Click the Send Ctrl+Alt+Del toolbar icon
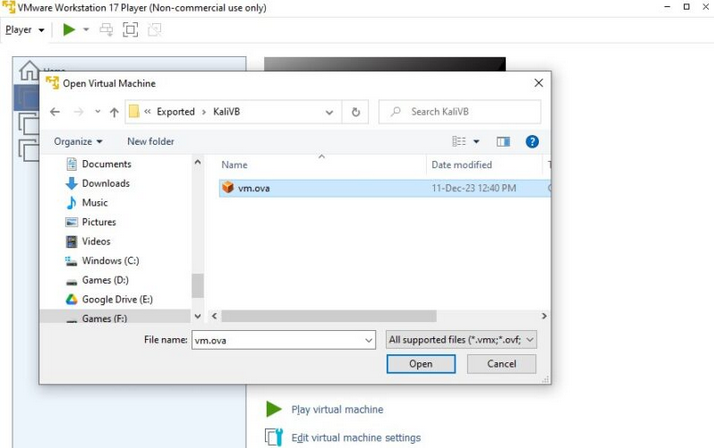The height and width of the screenshot is (448, 714). point(107,30)
